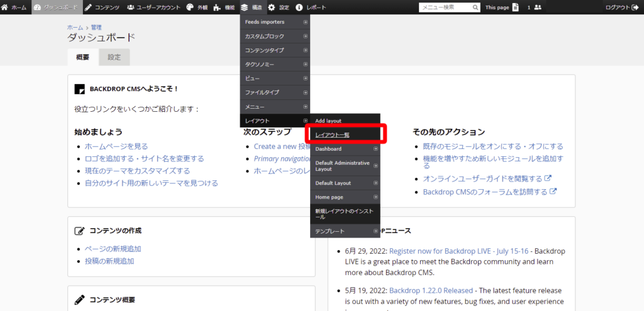
Task: Open Backdrop 1.22.0 Released link
Action: pos(431,290)
